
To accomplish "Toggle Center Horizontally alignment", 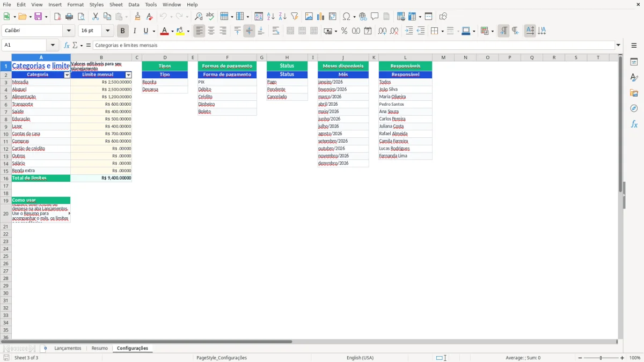I will tap(211, 31).
